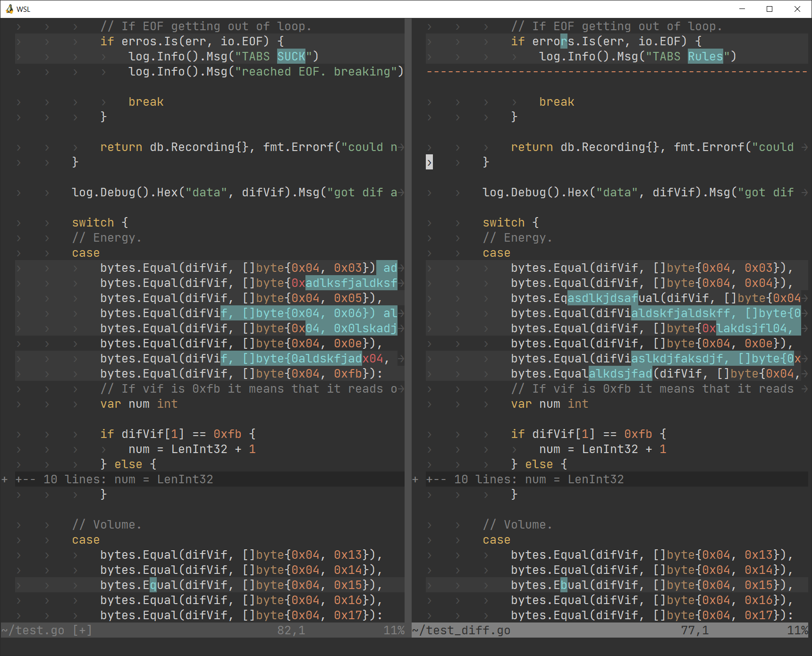The height and width of the screenshot is (656, 812).
Task: Click 'if difVif[1] == 0xfb {' in left pane
Action: pyautogui.click(x=178, y=434)
